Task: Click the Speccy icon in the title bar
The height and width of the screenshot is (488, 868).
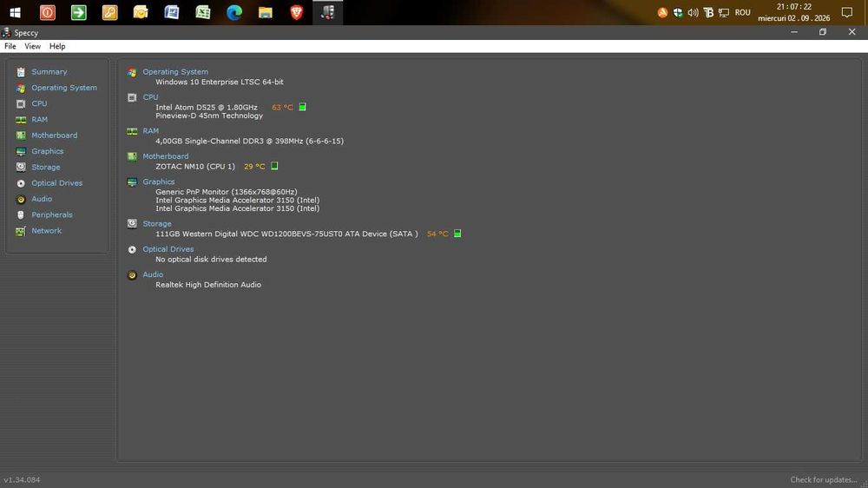Action: 6,33
